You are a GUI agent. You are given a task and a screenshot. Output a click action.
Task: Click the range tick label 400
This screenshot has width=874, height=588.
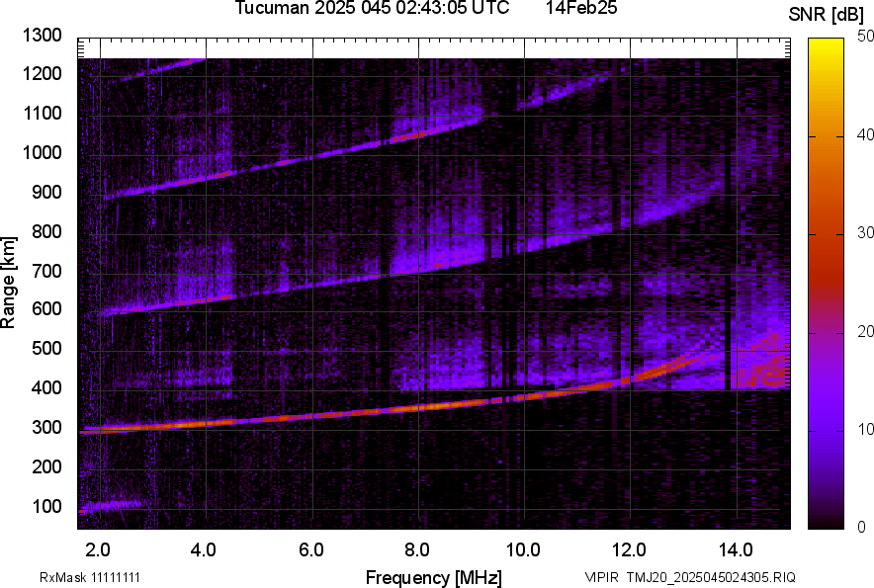click(46, 388)
